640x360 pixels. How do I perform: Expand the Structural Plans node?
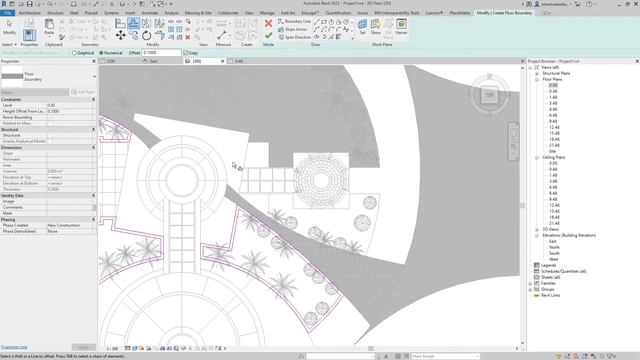pos(537,73)
